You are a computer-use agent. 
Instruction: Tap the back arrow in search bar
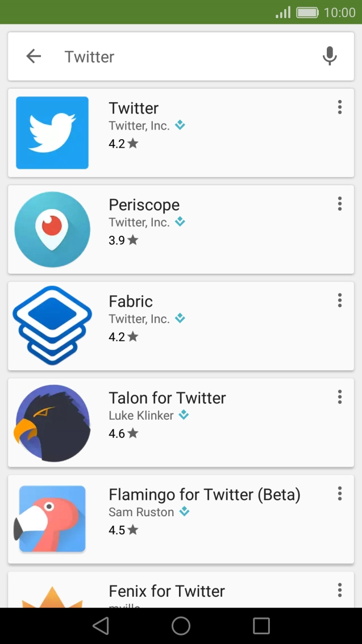pyautogui.click(x=34, y=56)
